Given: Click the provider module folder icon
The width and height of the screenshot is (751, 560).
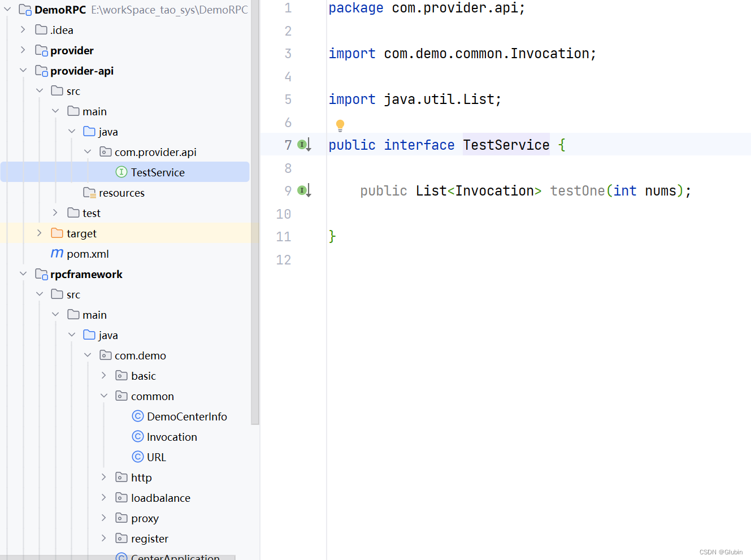Looking at the screenshot, I should [41, 50].
